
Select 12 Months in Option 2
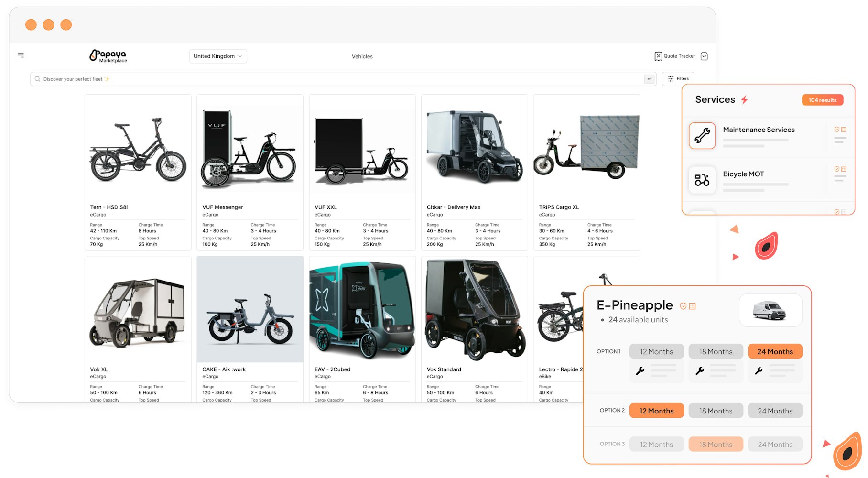point(657,411)
